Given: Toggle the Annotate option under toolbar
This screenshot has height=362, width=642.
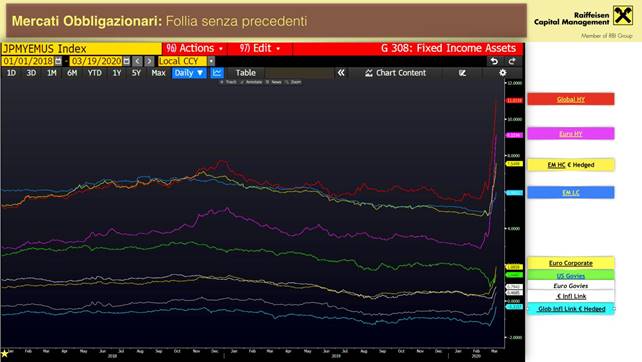Looking at the screenshot, I should (251, 82).
